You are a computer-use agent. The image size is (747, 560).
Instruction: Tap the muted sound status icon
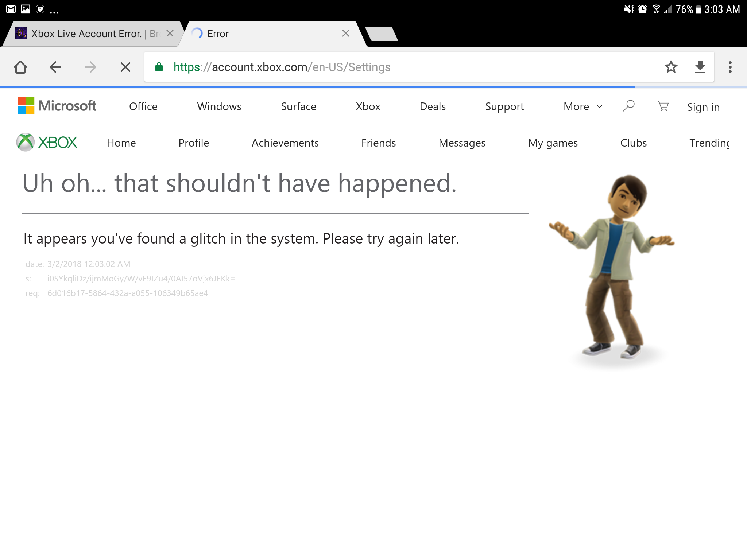[x=628, y=9]
